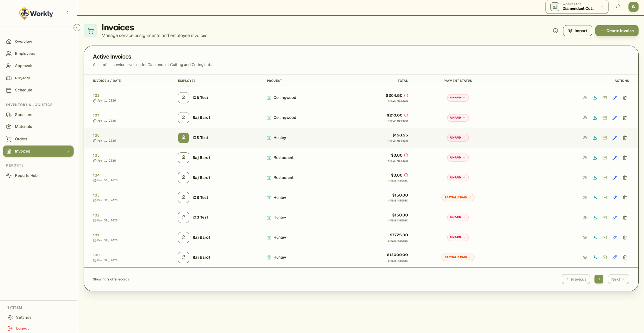The image size is (644, 333).
Task: Edit invoice 103 with the pencil icon
Action: [615, 197]
